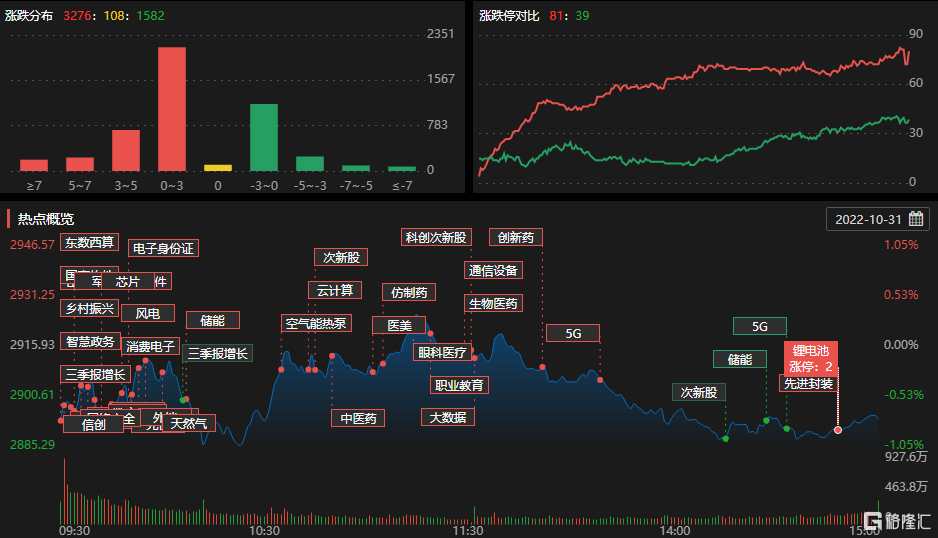Image resolution: width=938 pixels, height=538 pixels.
Task: Select the 大数据 tag
Action: coord(448,417)
